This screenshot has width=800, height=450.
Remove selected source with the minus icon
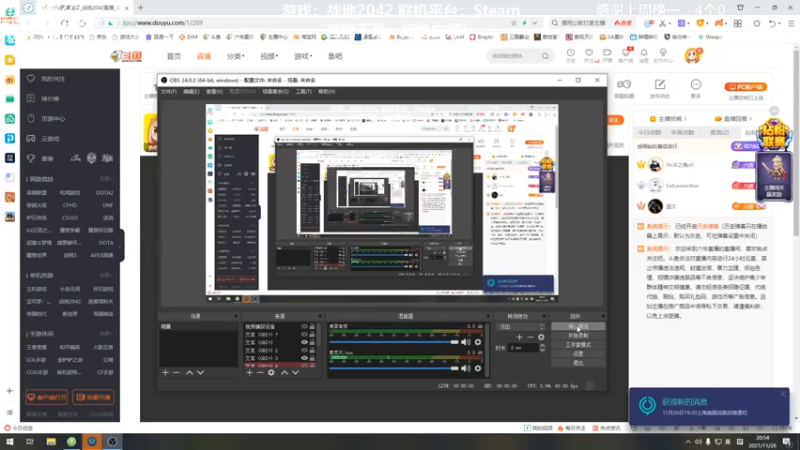click(260, 373)
